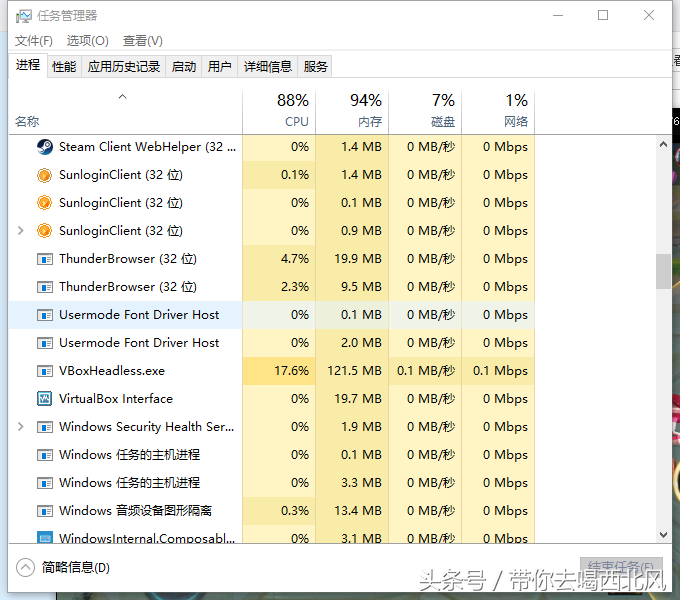Click the 121.5 MB memory value

point(354,371)
